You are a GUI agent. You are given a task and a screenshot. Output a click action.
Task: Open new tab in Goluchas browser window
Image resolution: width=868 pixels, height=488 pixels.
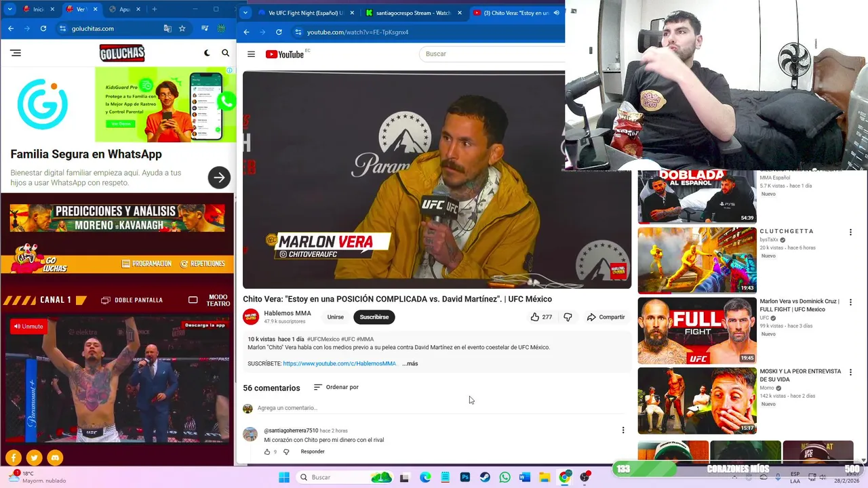(155, 9)
